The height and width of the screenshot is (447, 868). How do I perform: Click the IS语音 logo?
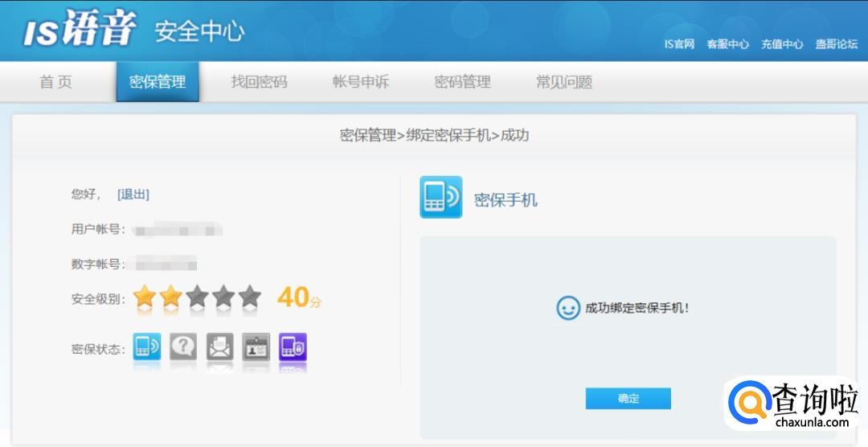click(79, 28)
